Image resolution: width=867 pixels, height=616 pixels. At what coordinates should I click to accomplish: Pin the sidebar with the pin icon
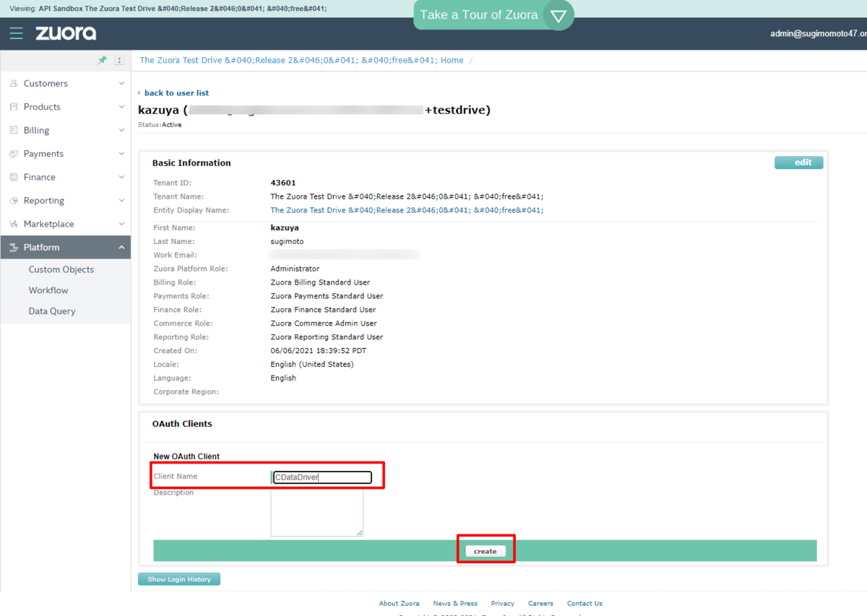pyautogui.click(x=103, y=61)
